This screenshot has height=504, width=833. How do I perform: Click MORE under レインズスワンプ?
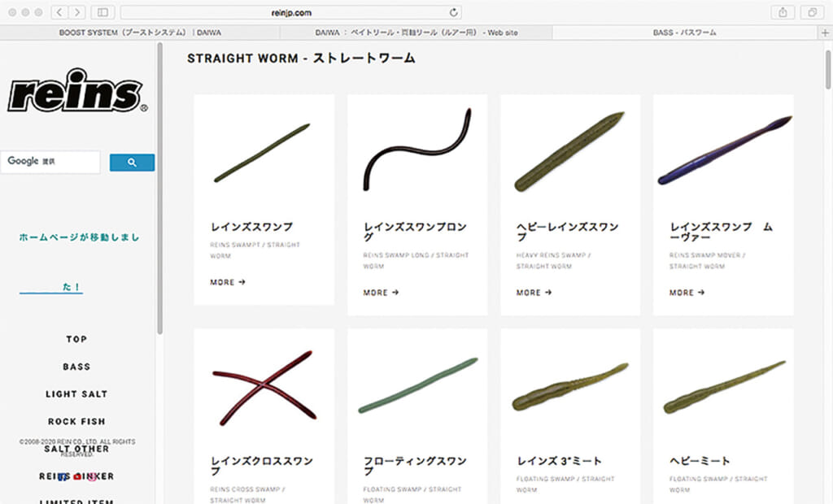pos(228,282)
